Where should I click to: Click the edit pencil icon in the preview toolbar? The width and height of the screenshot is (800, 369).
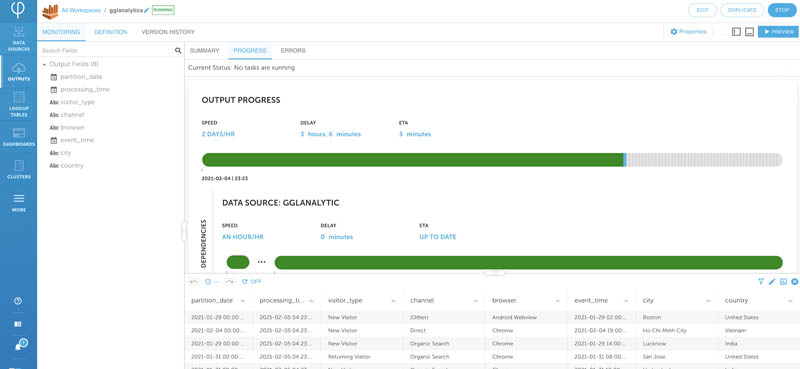pyautogui.click(x=772, y=281)
